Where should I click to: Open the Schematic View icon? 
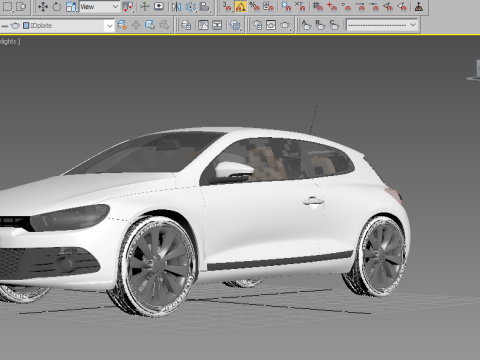point(217,25)
